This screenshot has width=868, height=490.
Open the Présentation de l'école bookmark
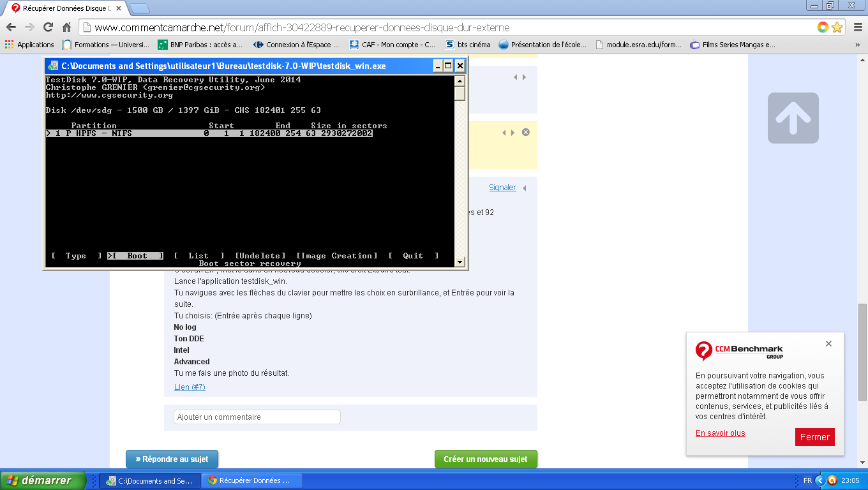pos(542,45)
